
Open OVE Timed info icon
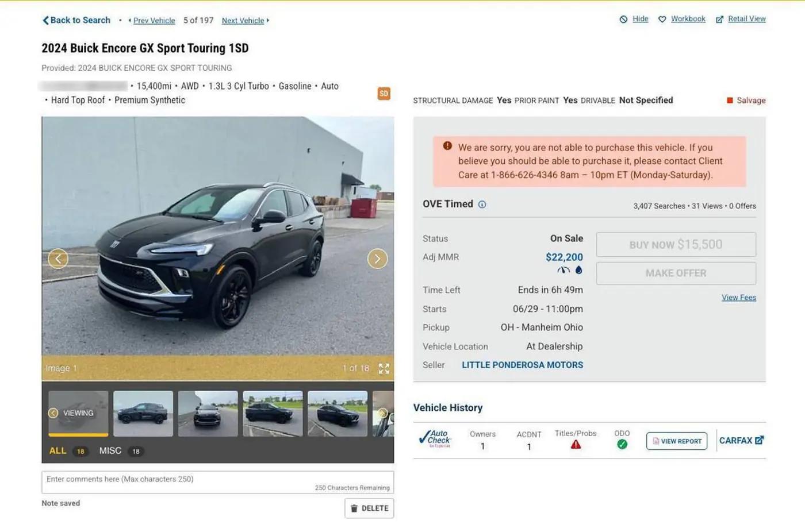(x=482, y=205)
